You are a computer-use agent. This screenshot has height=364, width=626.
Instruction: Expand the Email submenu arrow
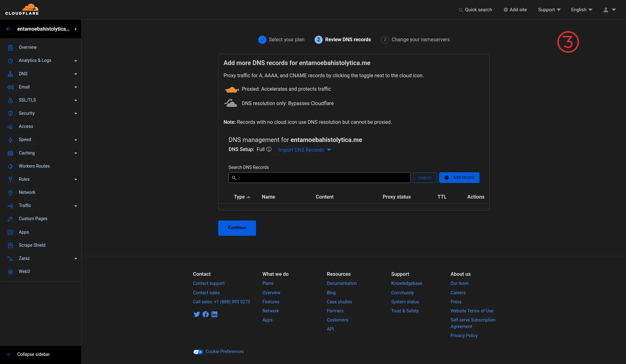[76, 87]
